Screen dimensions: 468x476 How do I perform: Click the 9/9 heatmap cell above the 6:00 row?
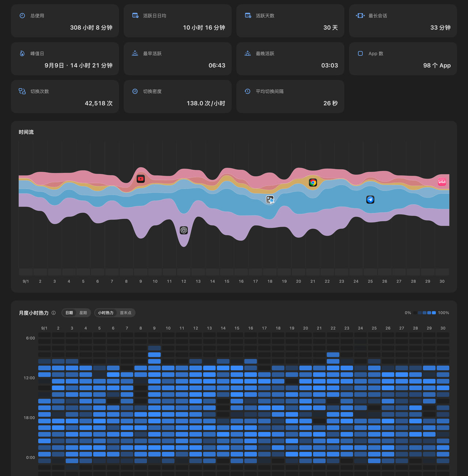154,335
